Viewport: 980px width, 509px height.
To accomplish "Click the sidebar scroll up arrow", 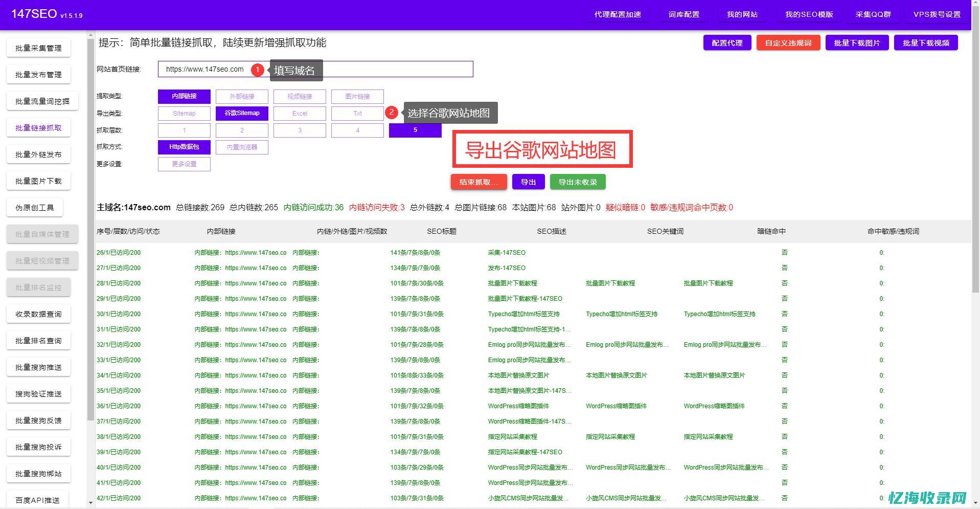I will click(90, 35).
